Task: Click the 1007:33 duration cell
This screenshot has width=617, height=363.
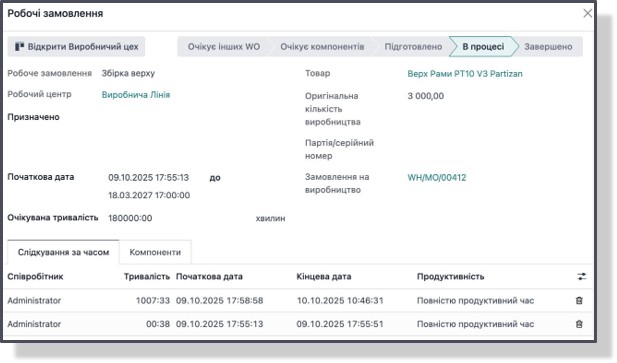Action: [153, 301]
